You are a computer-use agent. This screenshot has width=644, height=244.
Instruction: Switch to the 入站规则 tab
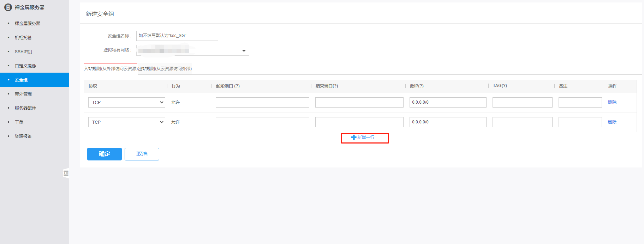pos(111,69)
